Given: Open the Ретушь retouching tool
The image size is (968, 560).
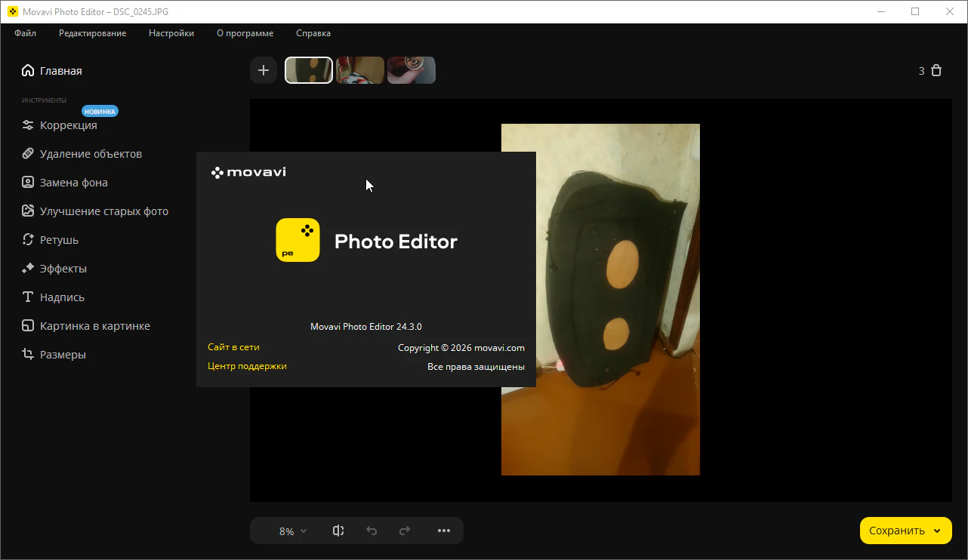Looking at the screenshot, I should click(x=59, y=240).
